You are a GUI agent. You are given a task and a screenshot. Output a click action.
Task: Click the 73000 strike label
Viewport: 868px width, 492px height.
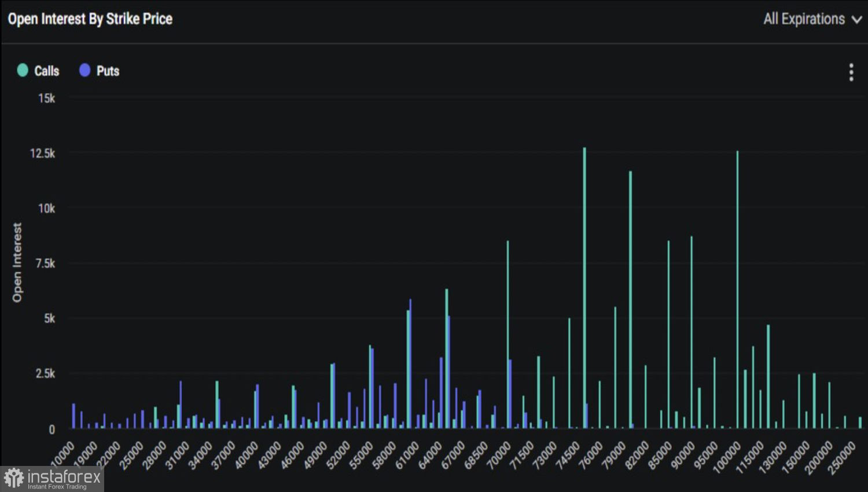pyautogui.click(x=545, y=454)
